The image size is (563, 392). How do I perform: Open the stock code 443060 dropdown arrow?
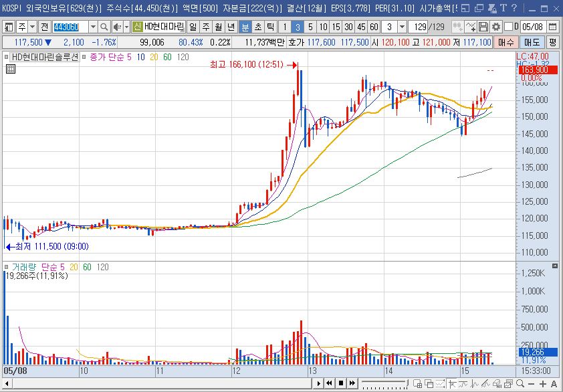(x=93, y=27)
